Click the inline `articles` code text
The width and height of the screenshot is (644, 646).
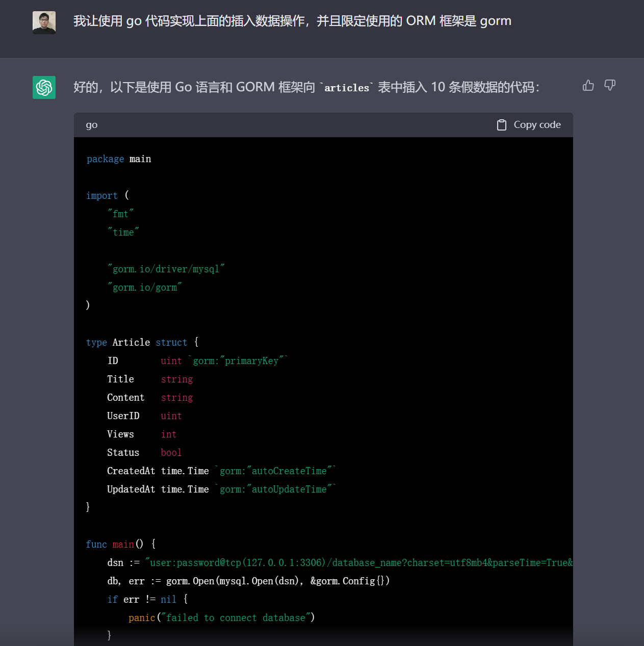tap(347, 88)
